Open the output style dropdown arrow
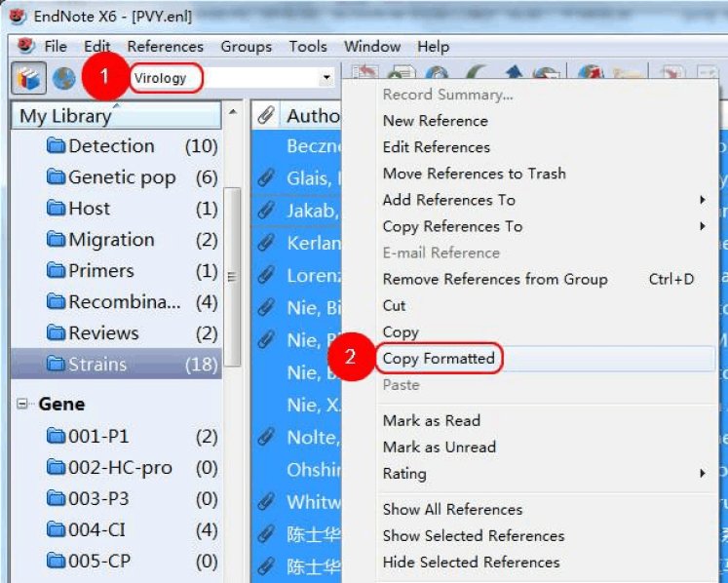The width and height of the screenshot is (728, 583). 326,78
